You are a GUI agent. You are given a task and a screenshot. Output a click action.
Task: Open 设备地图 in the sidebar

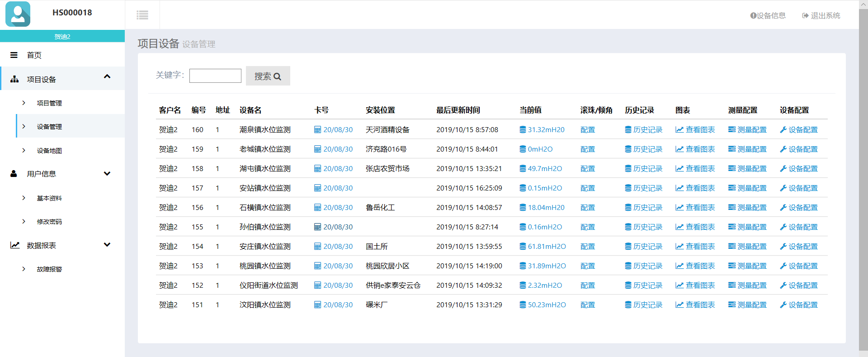click(49, 151)
